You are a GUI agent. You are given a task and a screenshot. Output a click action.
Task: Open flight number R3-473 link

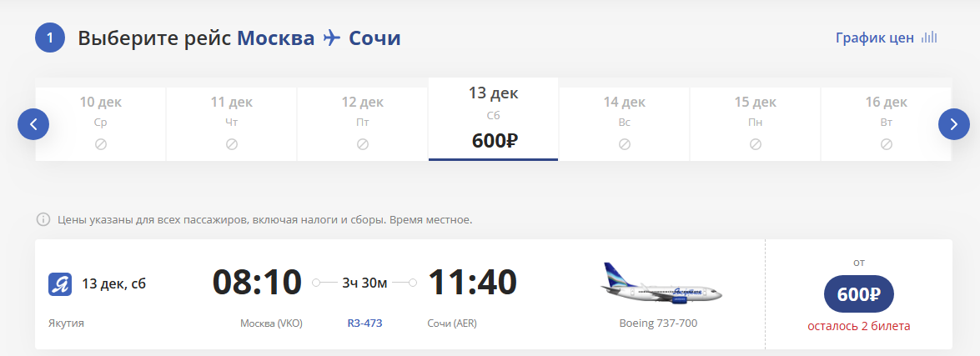(x=364, y=323)
